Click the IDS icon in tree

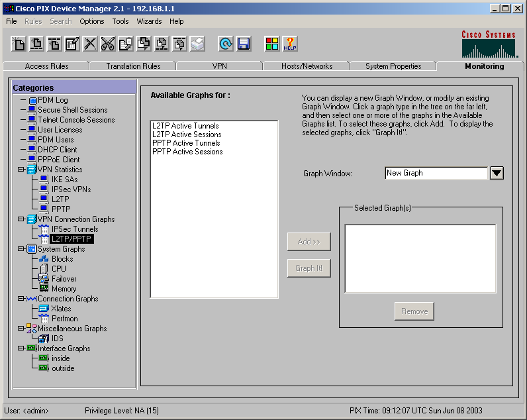44,339
